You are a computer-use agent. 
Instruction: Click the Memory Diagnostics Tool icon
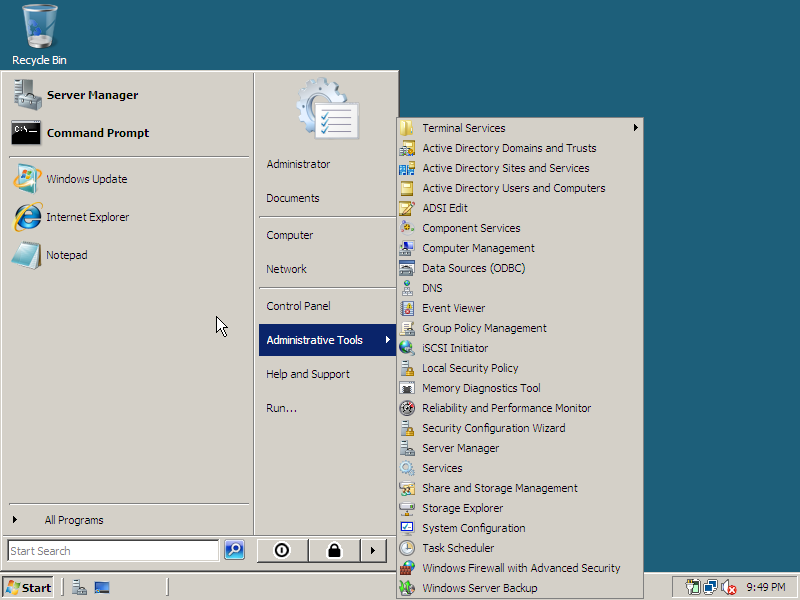pos(407,388)
